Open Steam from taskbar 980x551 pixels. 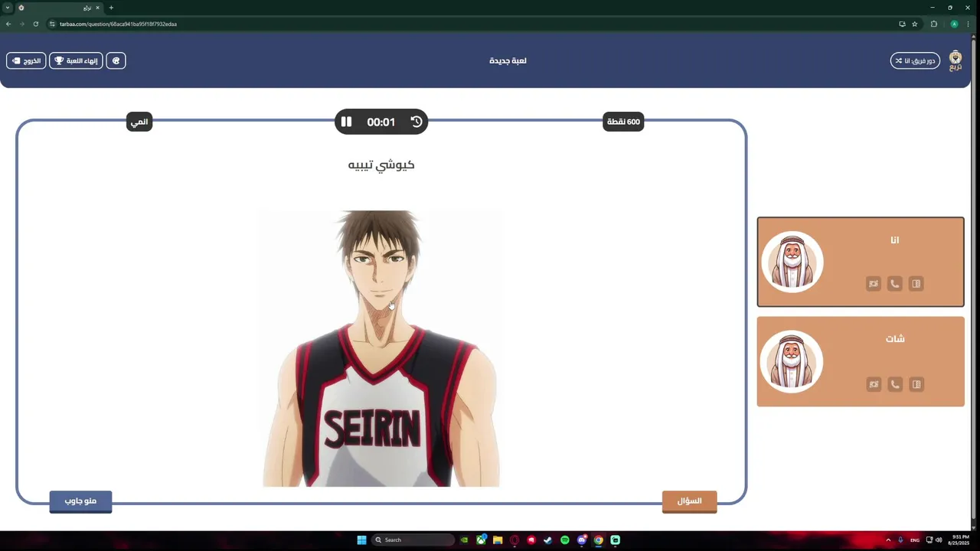point(548,540)
